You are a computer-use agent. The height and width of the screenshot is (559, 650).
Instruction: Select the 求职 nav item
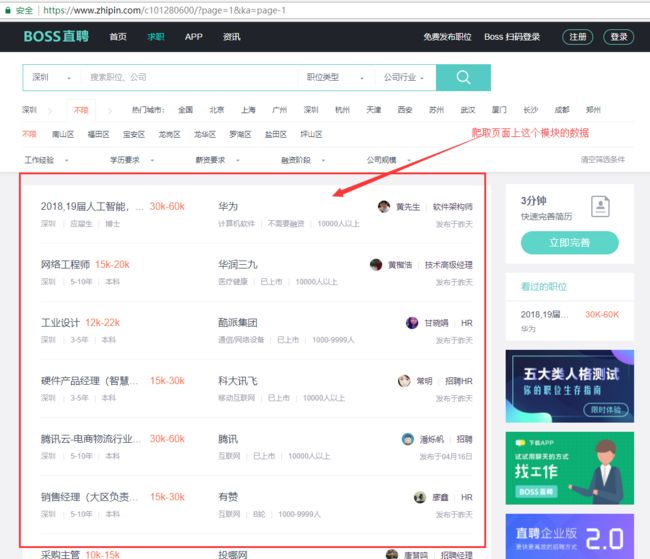click(156, 37)
